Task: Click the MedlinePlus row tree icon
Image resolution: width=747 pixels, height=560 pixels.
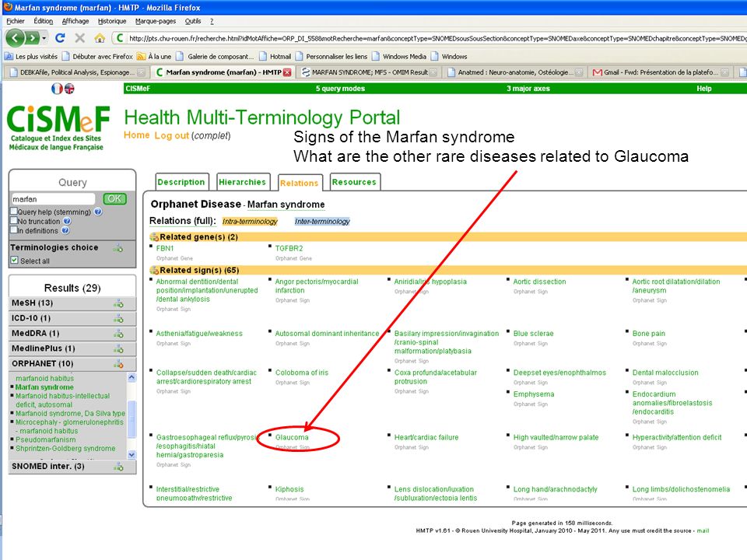Action: point(118,349)
